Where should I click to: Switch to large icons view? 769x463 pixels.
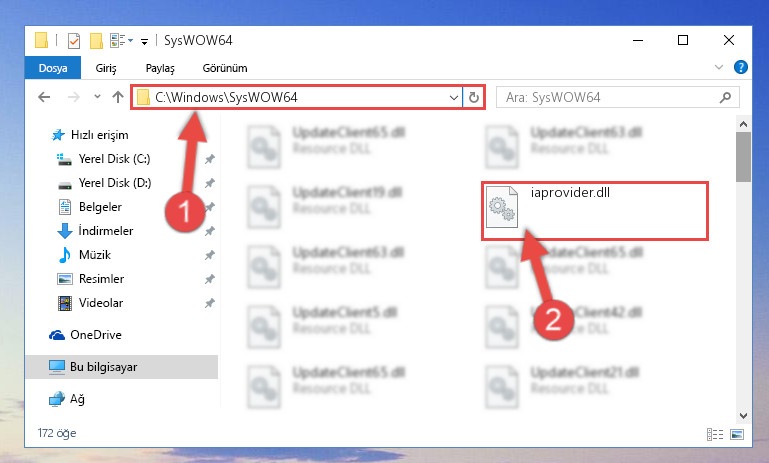737,434
